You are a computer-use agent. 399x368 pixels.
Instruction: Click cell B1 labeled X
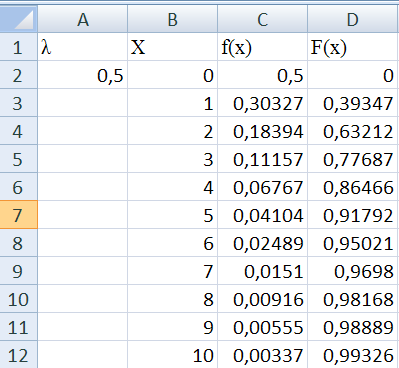tap(172, 47)
